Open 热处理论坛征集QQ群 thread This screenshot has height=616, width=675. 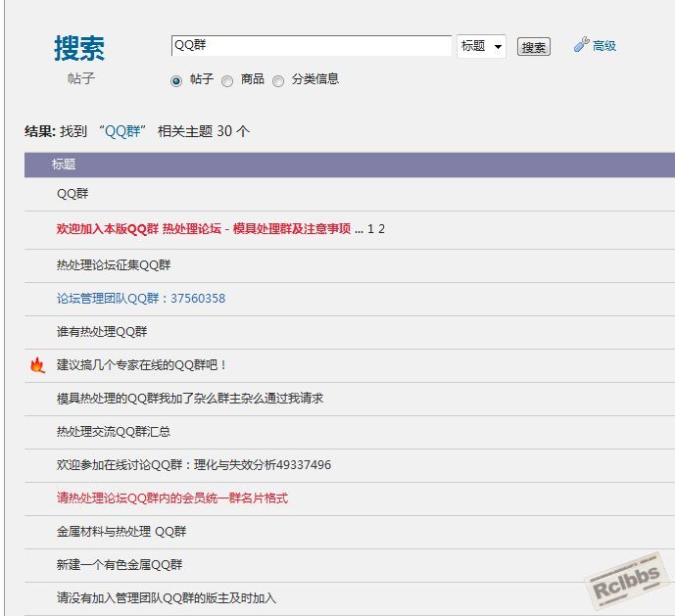pyautogui.click(x=114, y=264)
